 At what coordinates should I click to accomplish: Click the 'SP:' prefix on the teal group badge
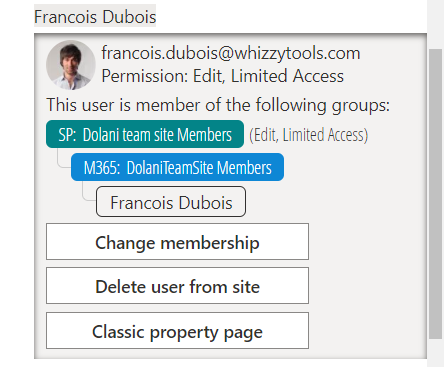click(67, 135)
